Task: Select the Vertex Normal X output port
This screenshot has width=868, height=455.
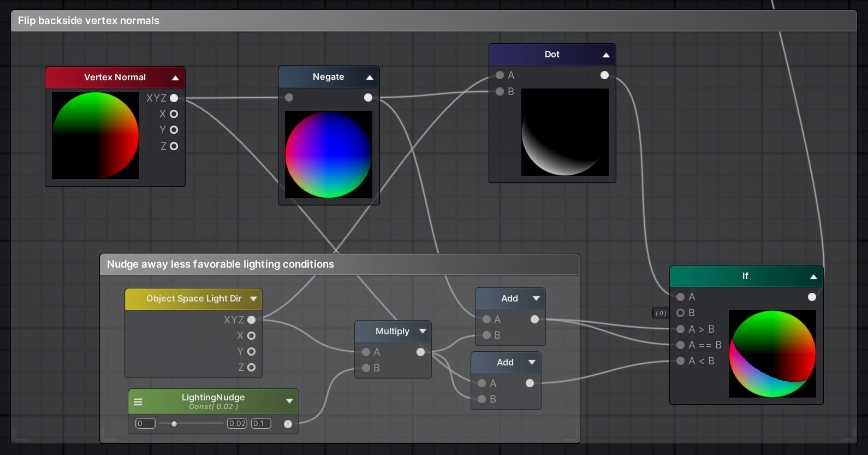Action: point(174,114)
